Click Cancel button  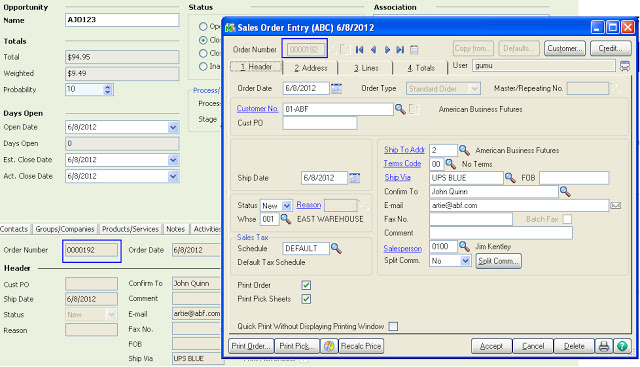(533, 346)
